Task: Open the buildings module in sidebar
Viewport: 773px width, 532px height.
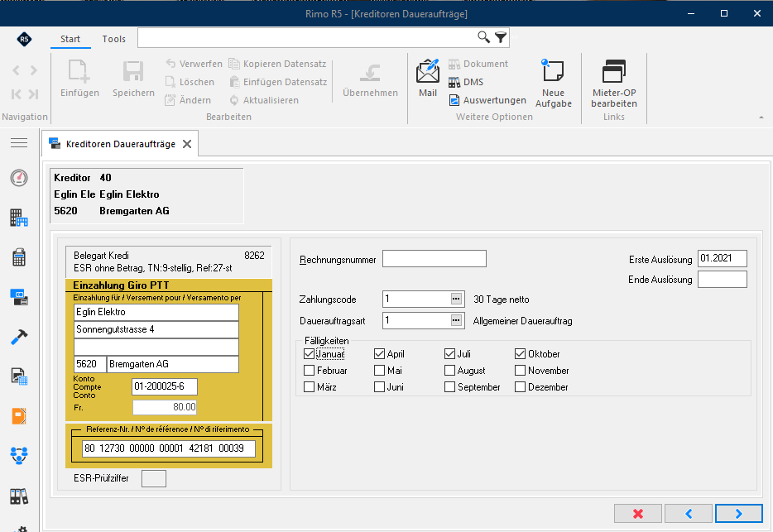Action: [19, 218]
